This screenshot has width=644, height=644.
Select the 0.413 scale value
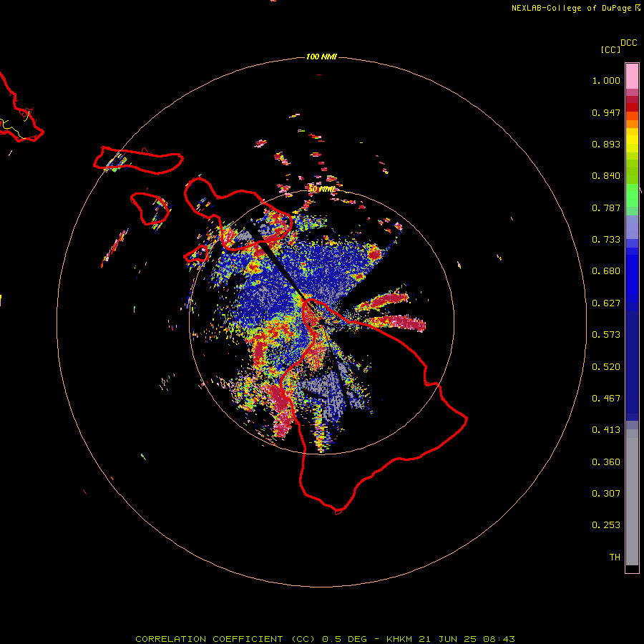coord(606,430)
